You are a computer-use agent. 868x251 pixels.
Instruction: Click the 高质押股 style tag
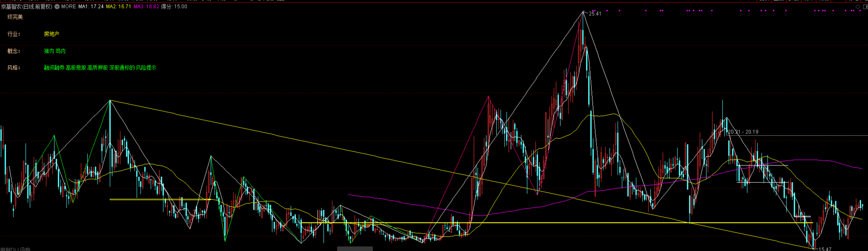pos(98,68)
